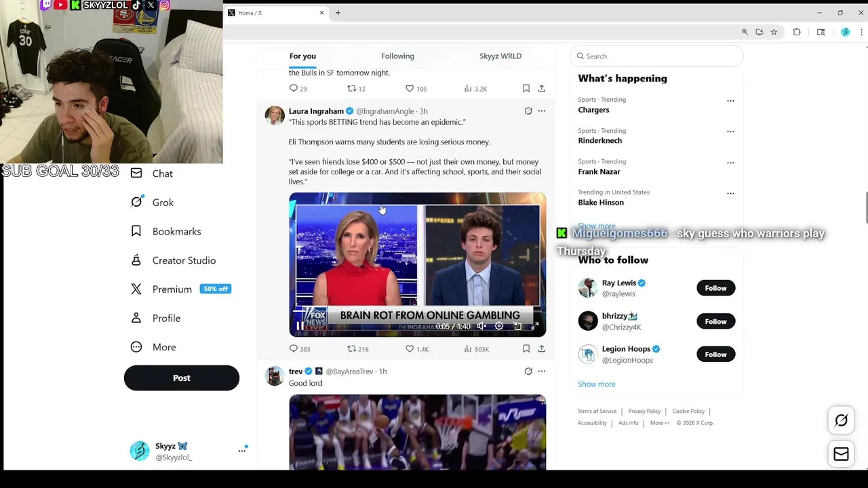Mute toggle on the Fox News video
The width and height of the screenshot is (868, 488).
tap(481, 326)
